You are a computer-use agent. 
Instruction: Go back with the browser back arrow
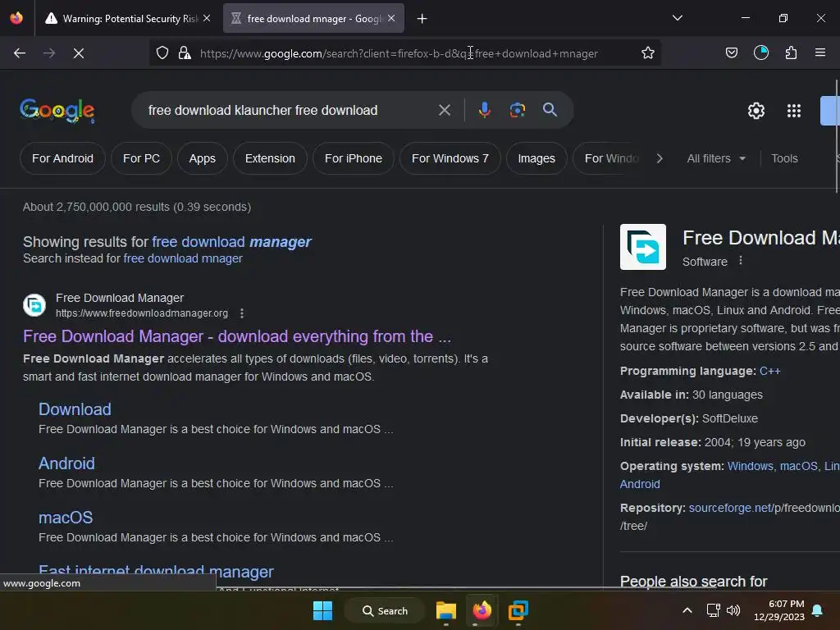click(20, 53)
